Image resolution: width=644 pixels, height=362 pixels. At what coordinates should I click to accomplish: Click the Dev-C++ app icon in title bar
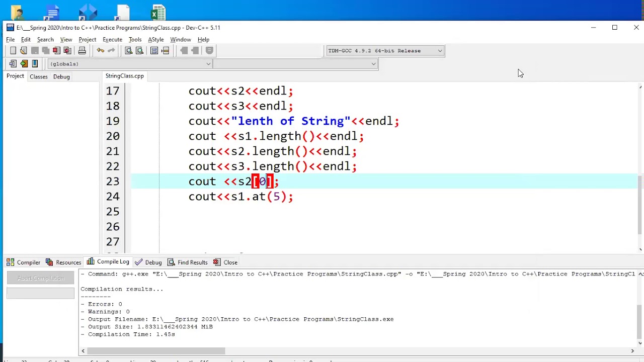[10, 27]
